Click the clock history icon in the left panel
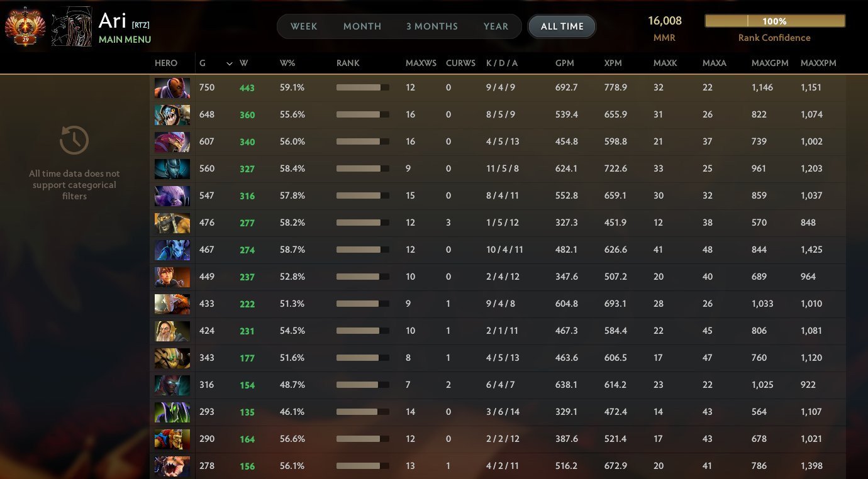This screenshot has height=479, width=868. pos(74,140)
